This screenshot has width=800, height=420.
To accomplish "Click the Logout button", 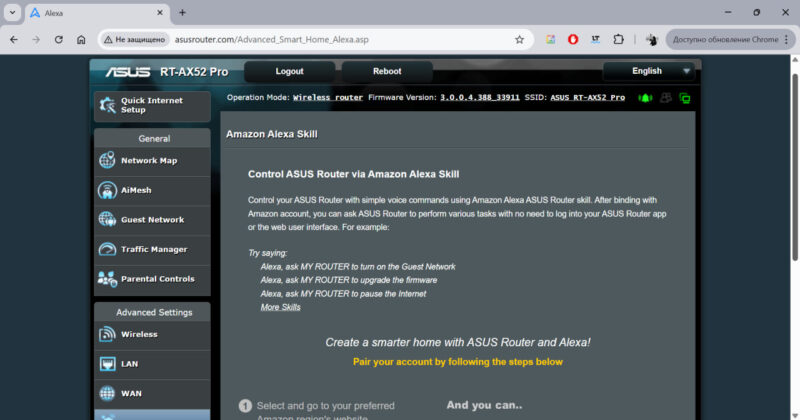I will pyautogui.click(x=289, y=71).
